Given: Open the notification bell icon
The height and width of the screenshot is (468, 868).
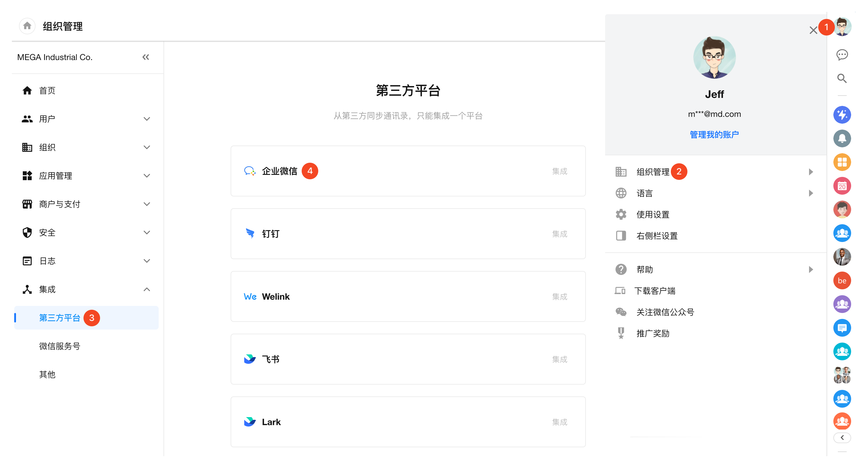Looking at the screenshot, I should pyautogui.click(x=842, y=138).
